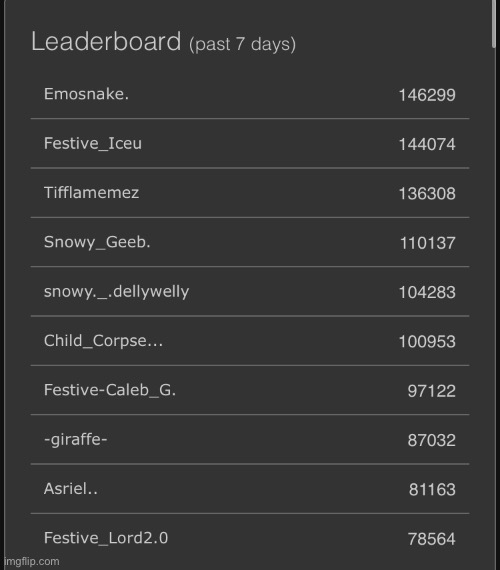
Task: Click the imgflip.com watermark
Action: [x=32, y=562]
